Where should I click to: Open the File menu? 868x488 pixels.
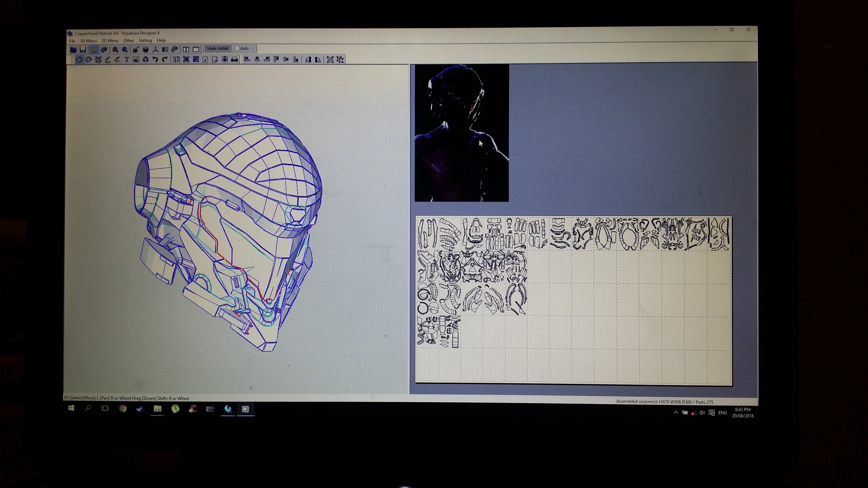(72, 41)
